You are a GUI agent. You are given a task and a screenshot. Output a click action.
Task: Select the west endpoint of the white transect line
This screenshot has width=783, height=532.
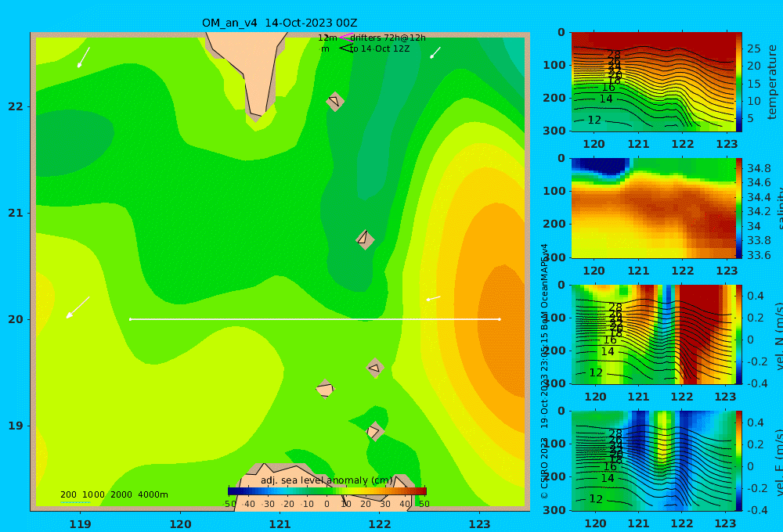pyautogui.click(x=130, y=319)
